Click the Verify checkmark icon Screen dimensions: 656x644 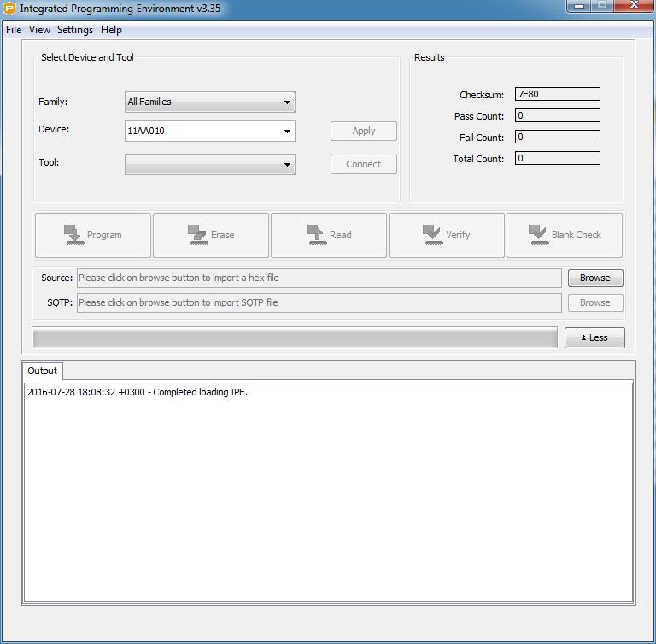coord(432,235)
